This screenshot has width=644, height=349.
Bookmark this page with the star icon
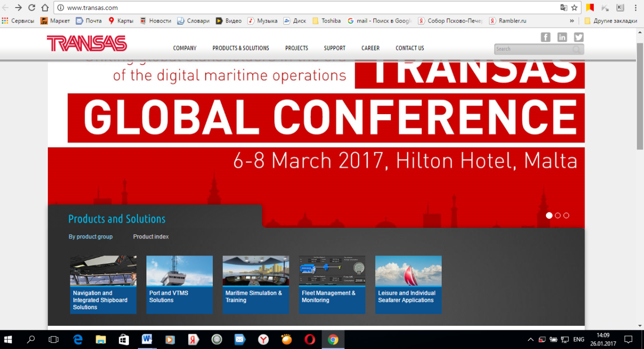574,8
